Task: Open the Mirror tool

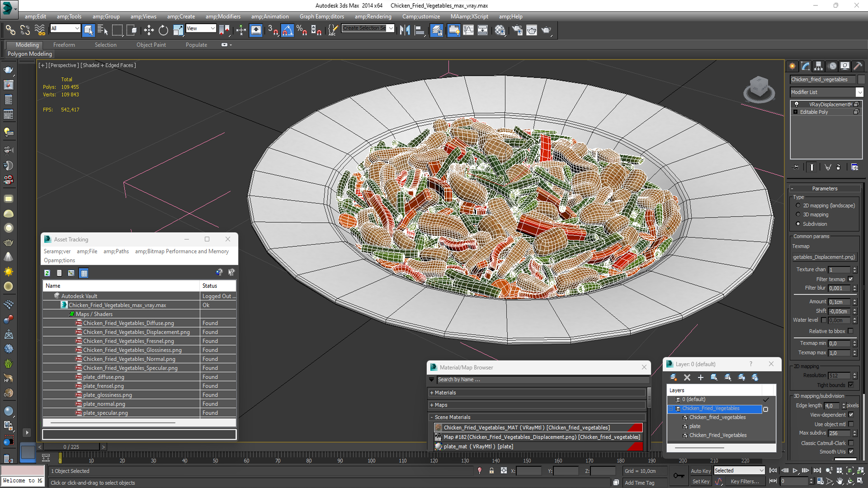Action: [x=405, y=30]
